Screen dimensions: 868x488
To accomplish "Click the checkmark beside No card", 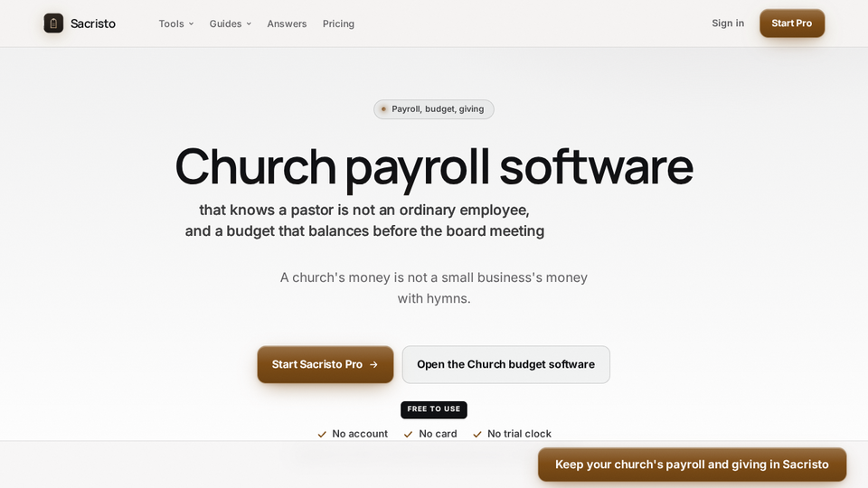I will (408, 435).
